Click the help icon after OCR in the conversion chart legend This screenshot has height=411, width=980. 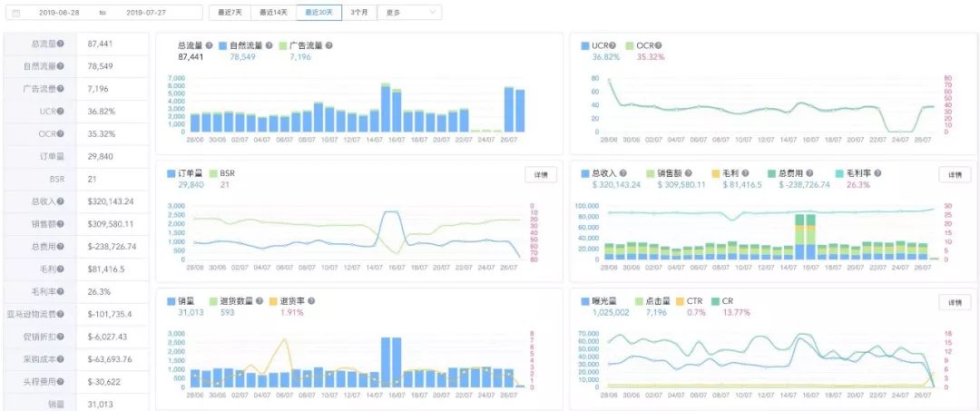658,45
